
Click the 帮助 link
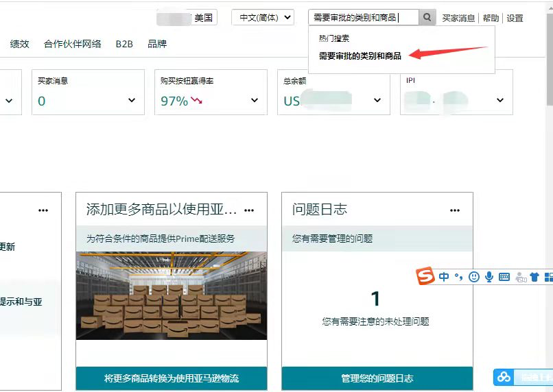click(x=491, y=18)
